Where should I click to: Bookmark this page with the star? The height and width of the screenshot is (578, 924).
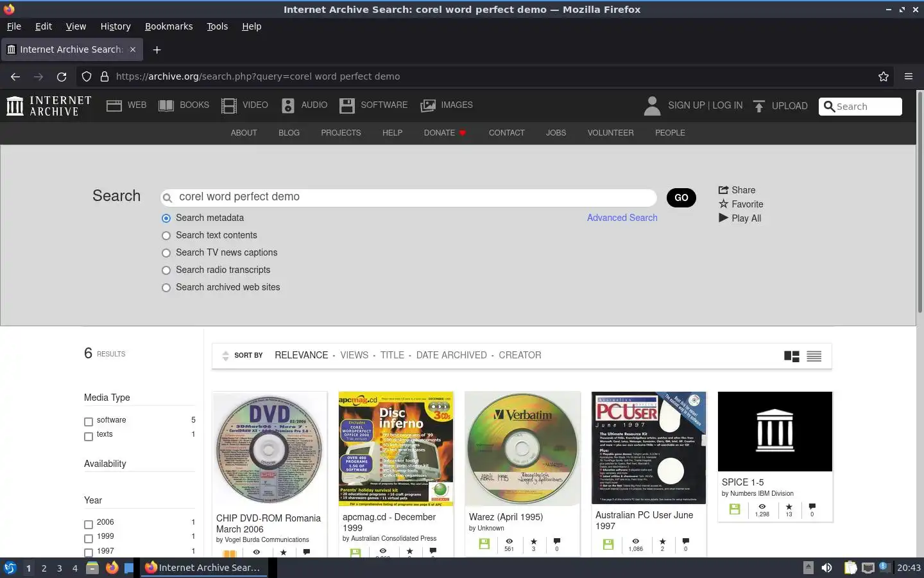[884, 76]
